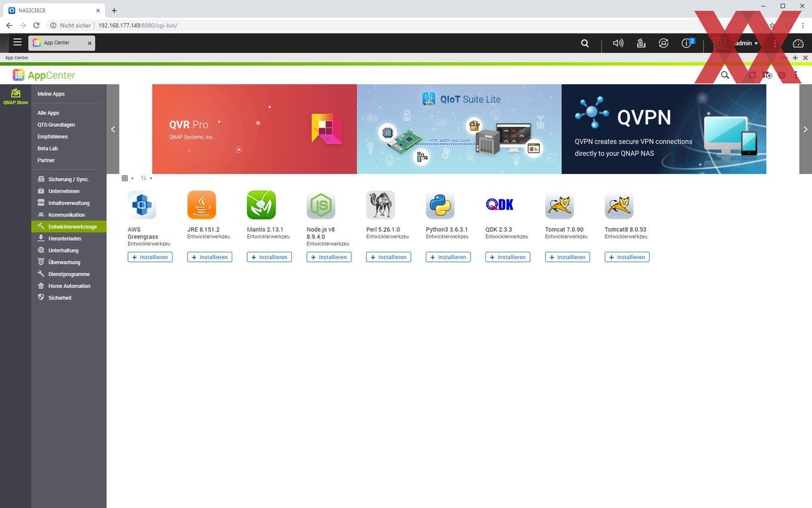Image resolution: width=812 pixels, height=508 pixels.
Task: Install QDK 2.3.3
Action: point(508,257)
